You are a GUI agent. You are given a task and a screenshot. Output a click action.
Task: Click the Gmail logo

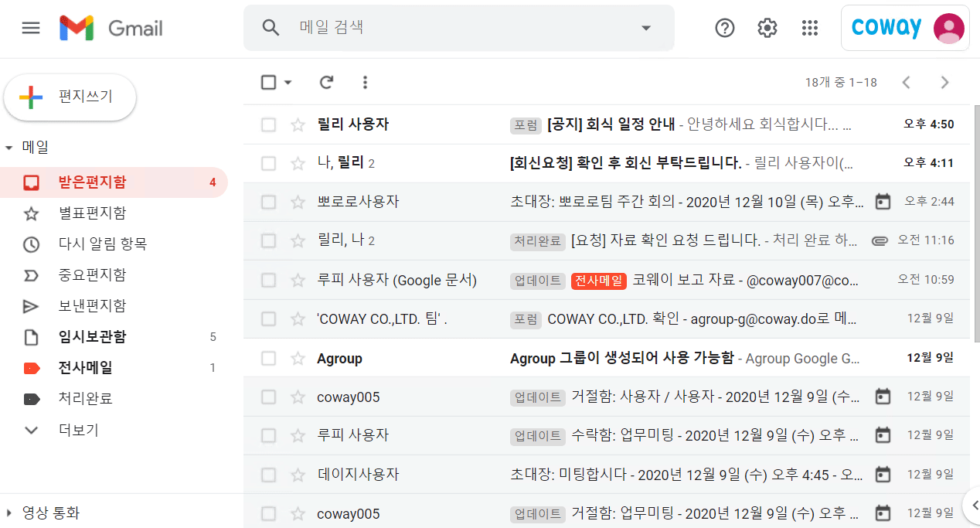pyautogui.click(x=111, y=28)
